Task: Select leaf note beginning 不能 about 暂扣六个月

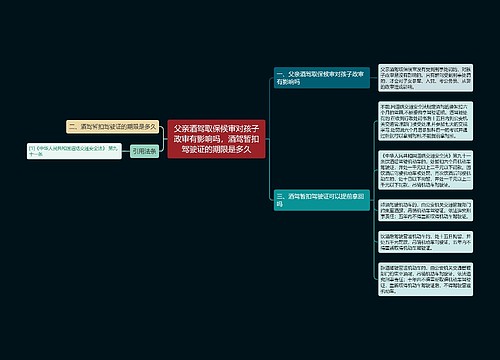Action: click(426, 121)
